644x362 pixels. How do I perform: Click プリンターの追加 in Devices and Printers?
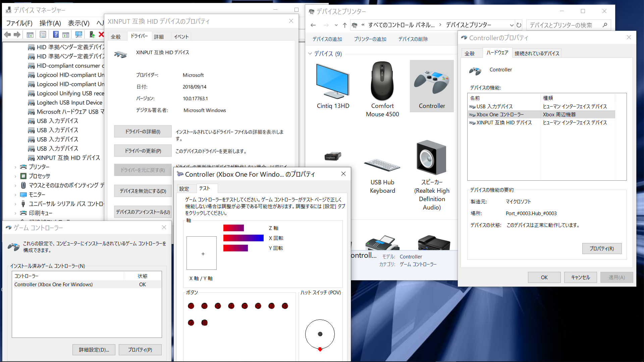click(x=370, y=39)
